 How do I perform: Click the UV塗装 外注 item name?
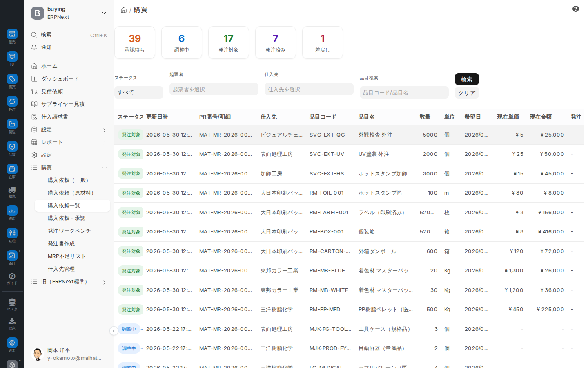[x=374, y=154]
